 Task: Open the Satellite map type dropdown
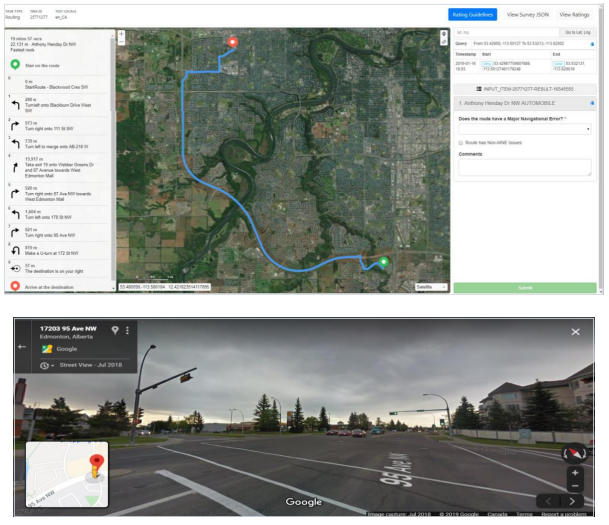tap(431, 287)
